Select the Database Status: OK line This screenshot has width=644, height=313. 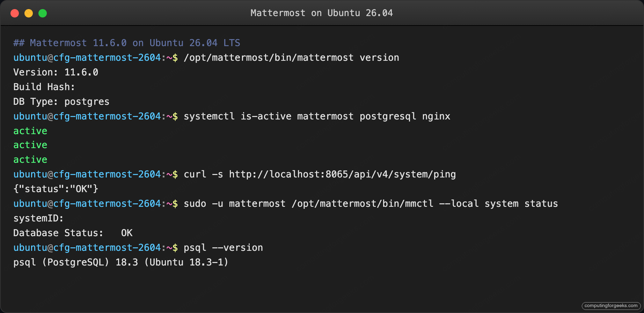73,233
